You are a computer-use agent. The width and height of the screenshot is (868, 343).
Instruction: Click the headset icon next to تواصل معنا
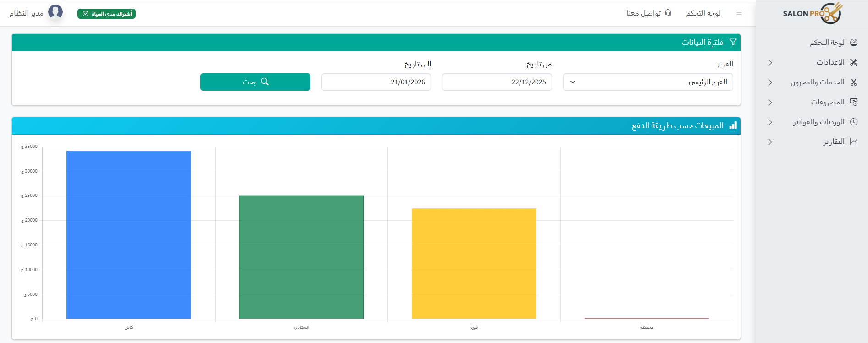(x=668, y=13)
